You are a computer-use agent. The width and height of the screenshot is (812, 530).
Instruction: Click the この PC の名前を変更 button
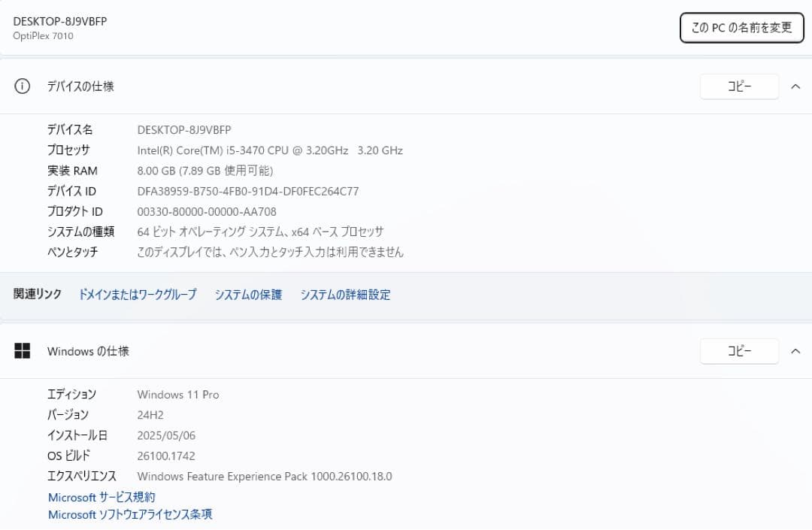(741, 27)
